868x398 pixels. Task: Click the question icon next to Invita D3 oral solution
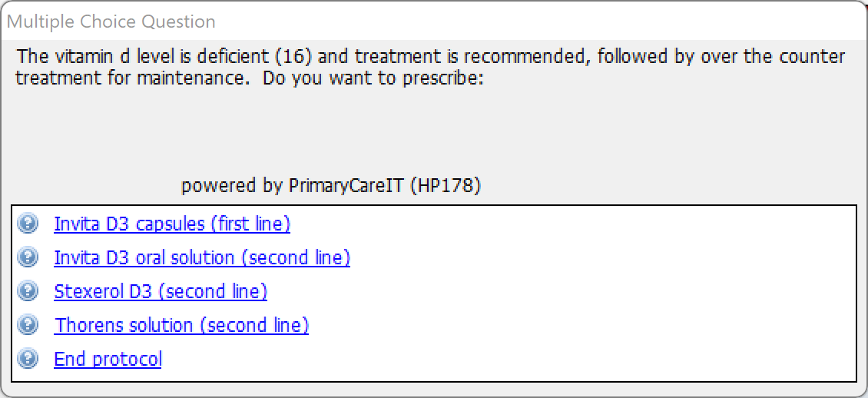coord(28,257)
